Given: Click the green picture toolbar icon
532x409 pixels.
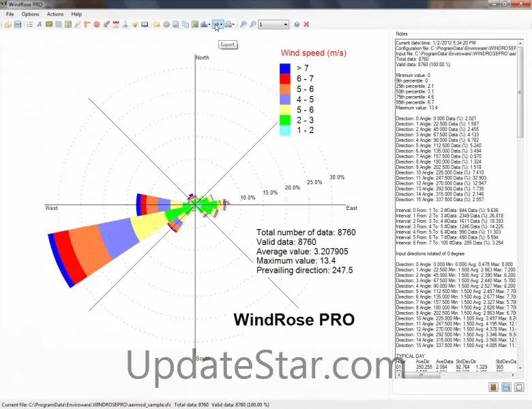Looking at the screenshot, I should tap(49, 25).
